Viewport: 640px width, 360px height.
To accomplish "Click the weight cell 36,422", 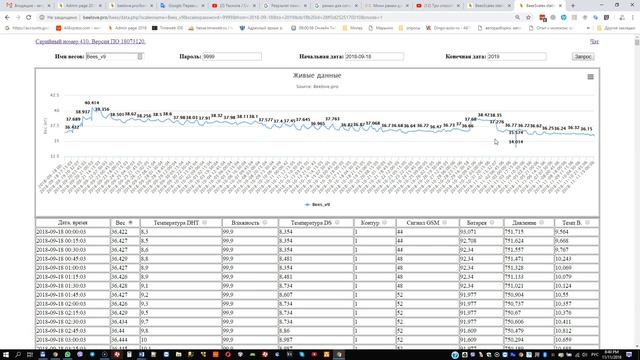I will (124, 232).
